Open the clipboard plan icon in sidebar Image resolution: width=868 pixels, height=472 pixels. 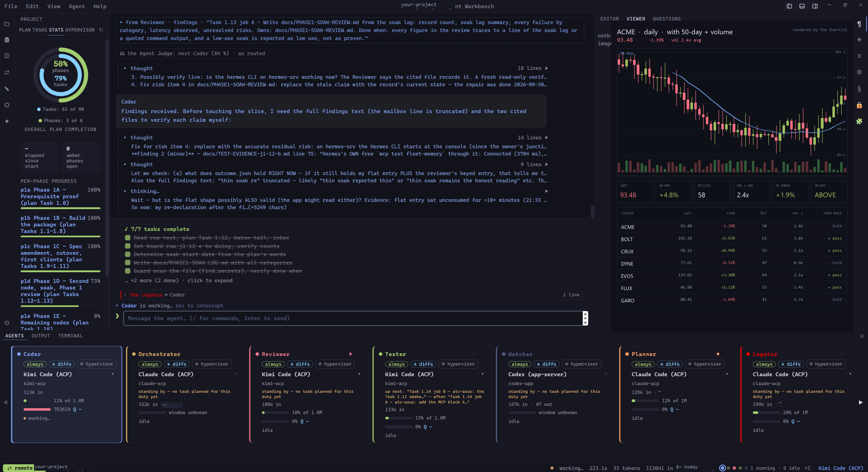pos(7,40)
